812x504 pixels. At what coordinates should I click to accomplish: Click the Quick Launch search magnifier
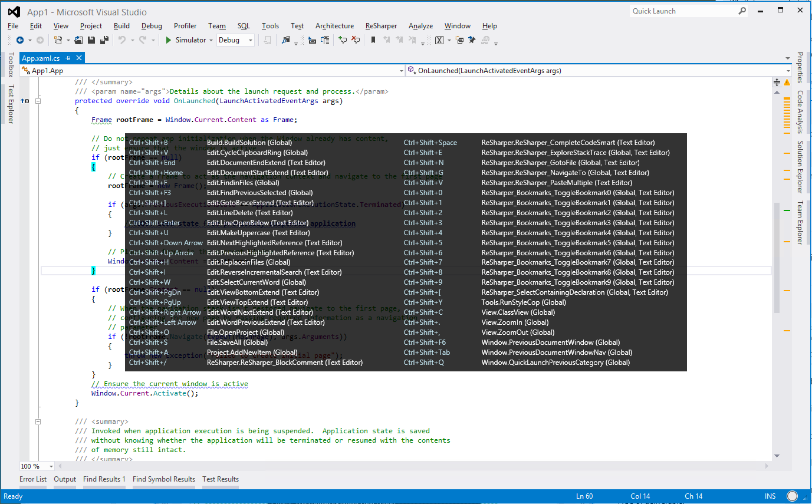(x=742, y=11)
